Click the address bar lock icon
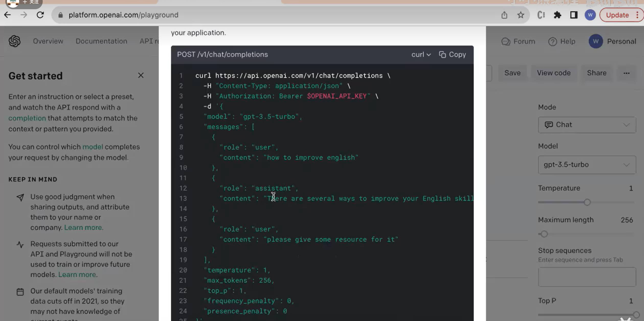Screen dimensions: 644x321 click(x=60, y=15)
